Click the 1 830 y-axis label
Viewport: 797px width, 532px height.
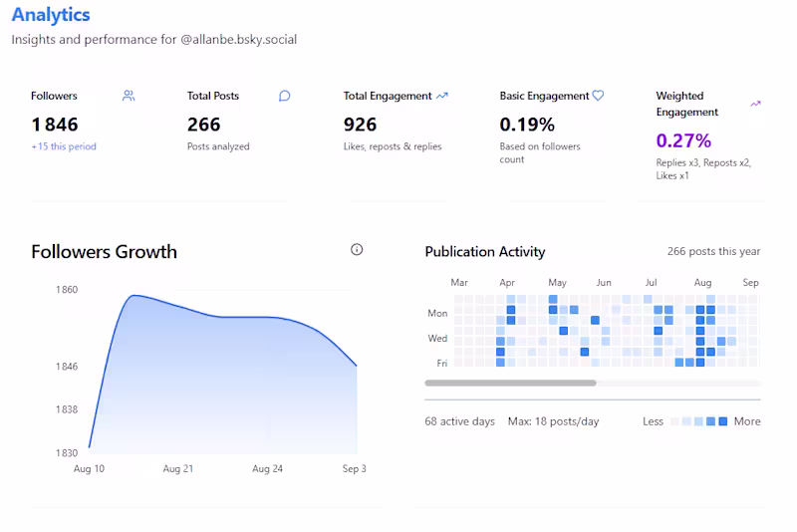[x=67, y=452]
